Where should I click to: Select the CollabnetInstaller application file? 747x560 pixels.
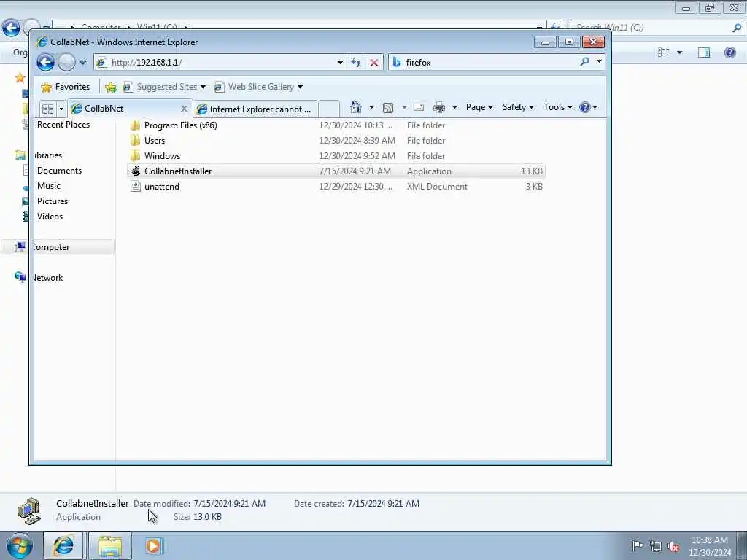click(x=336, y=171)
